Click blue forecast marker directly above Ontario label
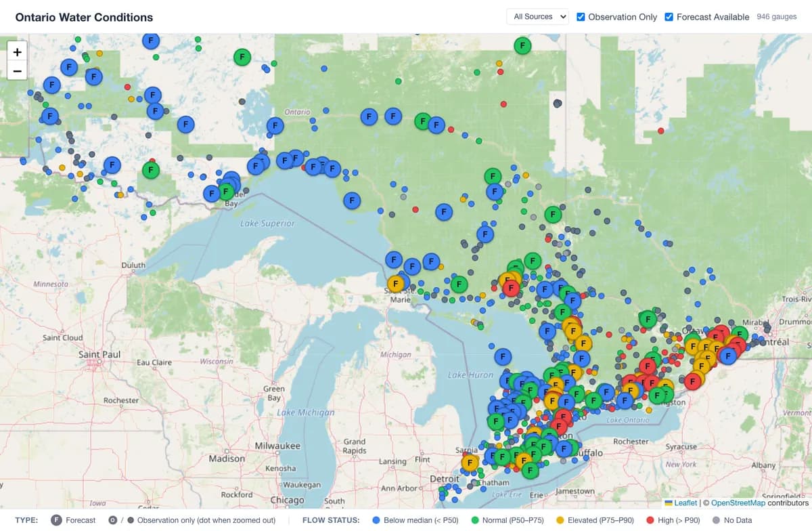The width and height of the screenshot is (812, 531). [275, 125]
